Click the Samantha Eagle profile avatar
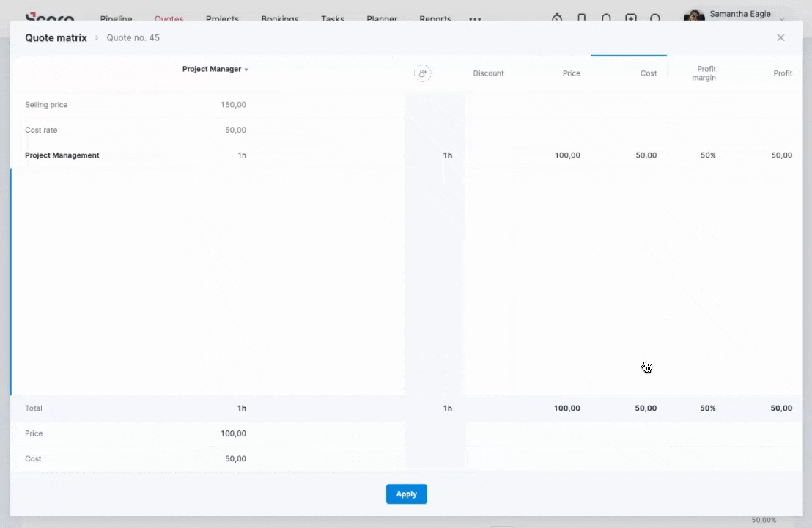 tap(694, 15)
